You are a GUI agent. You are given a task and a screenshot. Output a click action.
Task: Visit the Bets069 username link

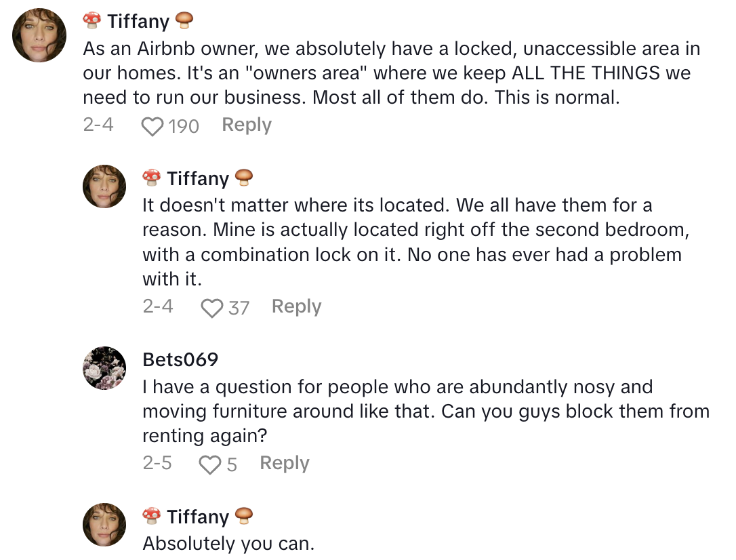point(181,359)
